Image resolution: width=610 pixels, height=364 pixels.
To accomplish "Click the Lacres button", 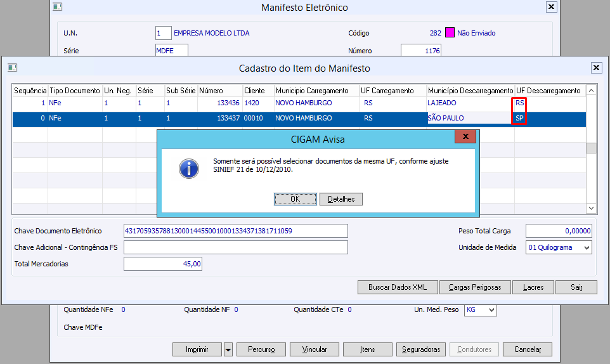I will click(533, 287).
